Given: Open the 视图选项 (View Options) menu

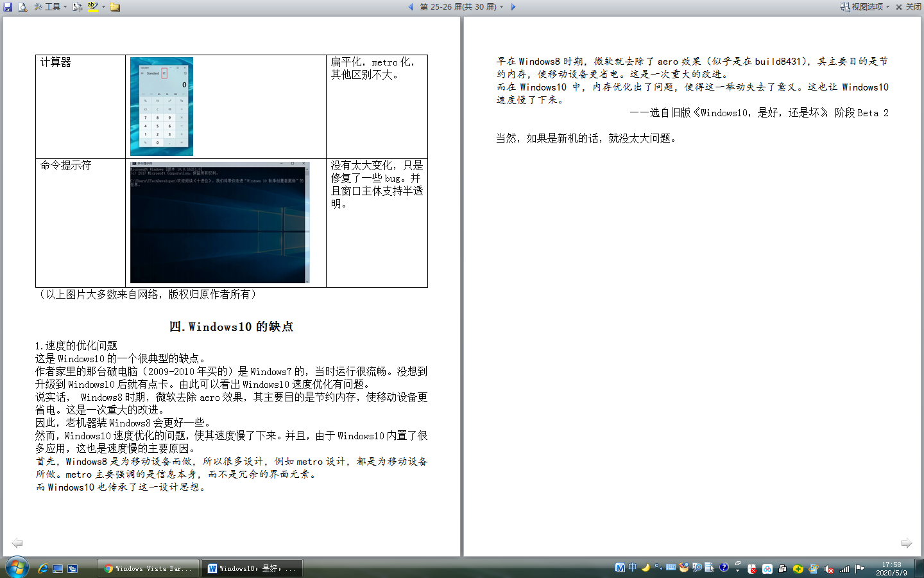Looking at the screenshot, I should pyautogui.click(x=866, y=7).
